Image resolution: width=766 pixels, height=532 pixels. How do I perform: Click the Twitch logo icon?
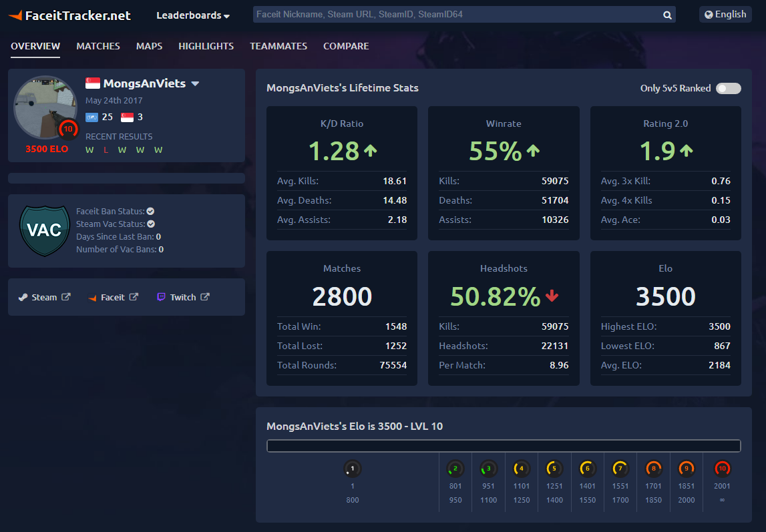[x=161, y=297]
